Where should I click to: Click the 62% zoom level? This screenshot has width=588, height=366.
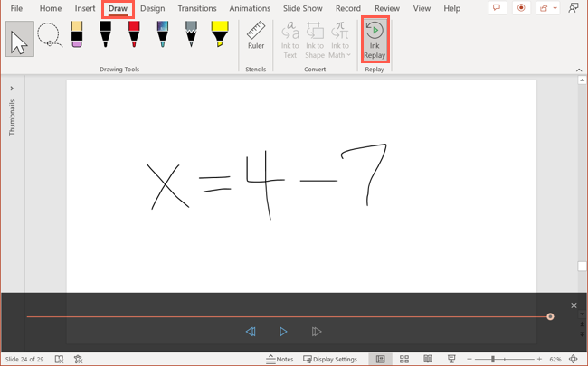tap(555, 360)
